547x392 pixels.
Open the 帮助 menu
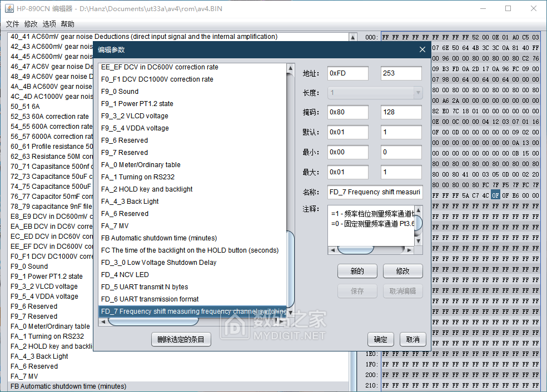coord(67,24)
